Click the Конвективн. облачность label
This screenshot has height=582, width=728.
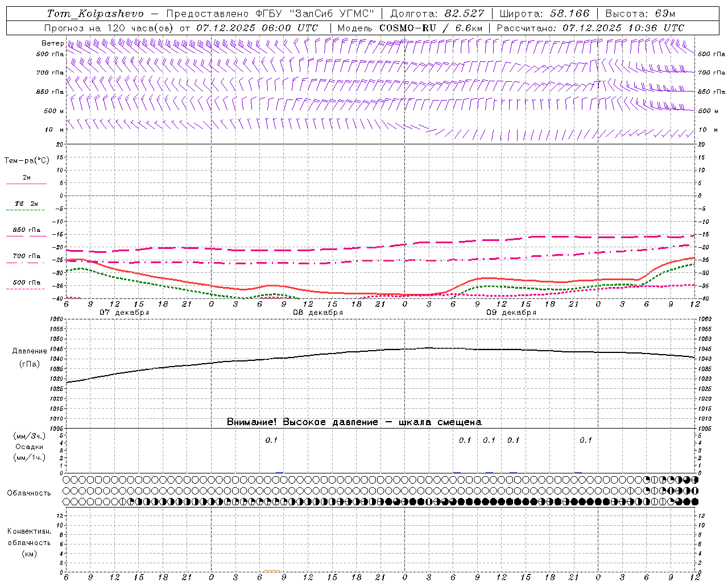click(x=29, y=537)
